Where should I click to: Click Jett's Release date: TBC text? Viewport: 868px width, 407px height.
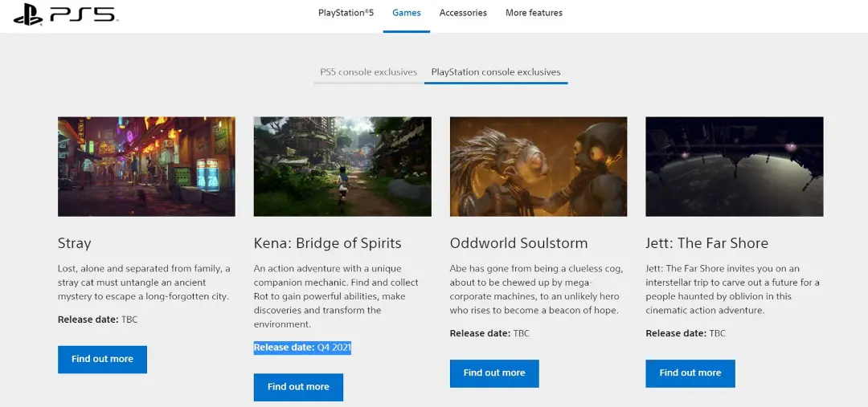pos(686,333)
